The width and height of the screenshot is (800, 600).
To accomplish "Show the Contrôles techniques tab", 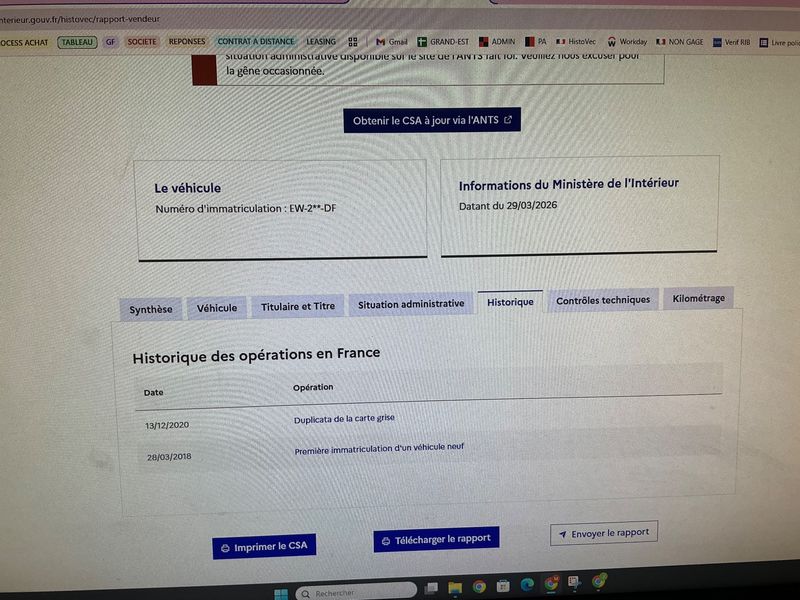I will click(x=603, y=300).
